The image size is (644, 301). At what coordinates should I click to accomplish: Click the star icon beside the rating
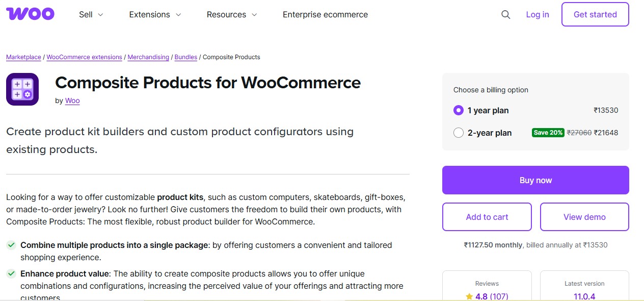click(470, 296)
